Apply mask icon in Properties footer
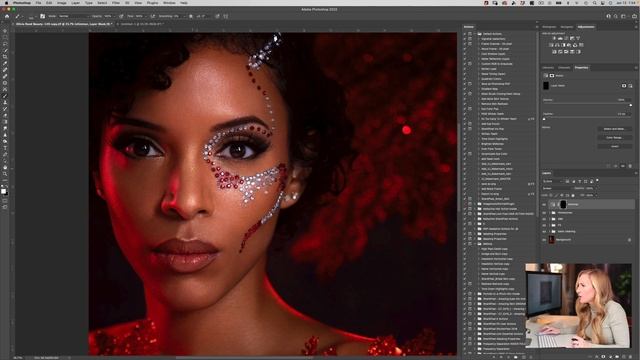Screen dimensions: 640x360 click(x=616, y=166)
